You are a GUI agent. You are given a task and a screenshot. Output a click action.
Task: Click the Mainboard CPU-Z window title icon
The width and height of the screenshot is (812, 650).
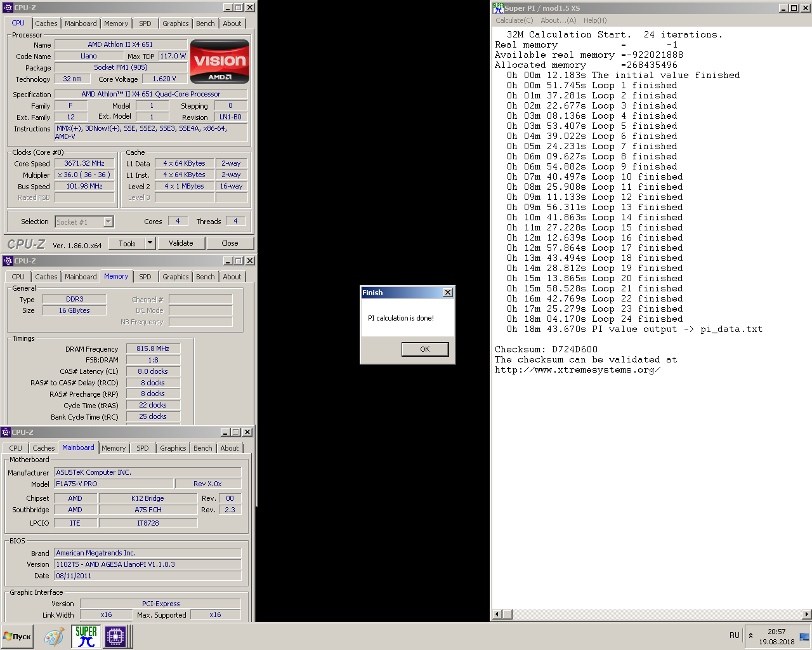click(x=6, y=432)
